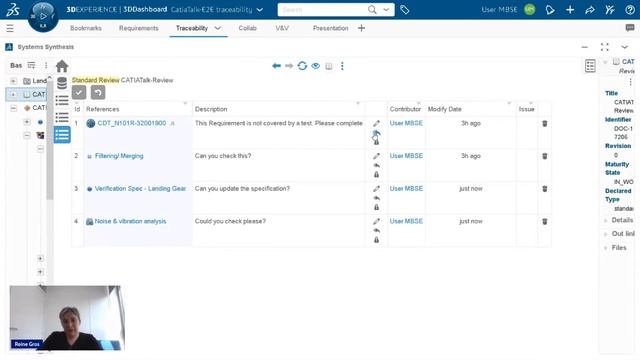Open the widget chevron menu
The height and width of the screenshot is (360, 640).
coord(624,47)
